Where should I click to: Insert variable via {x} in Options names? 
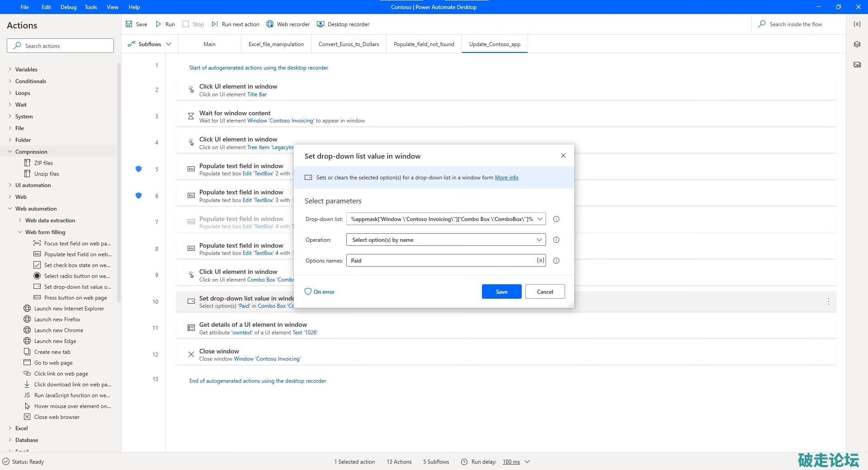pyautogui.click(x=540, y=260)
